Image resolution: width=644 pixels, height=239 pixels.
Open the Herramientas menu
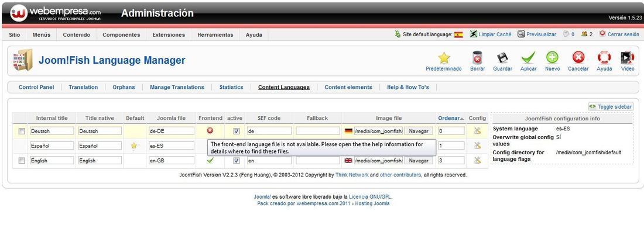coord(215,35)
